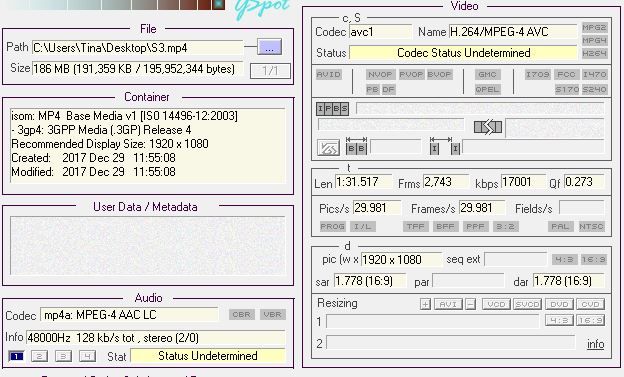Viewport: 624px width, 377px height.
Task: Click the minus button in Resizing
Action: (x=470, y=305)
